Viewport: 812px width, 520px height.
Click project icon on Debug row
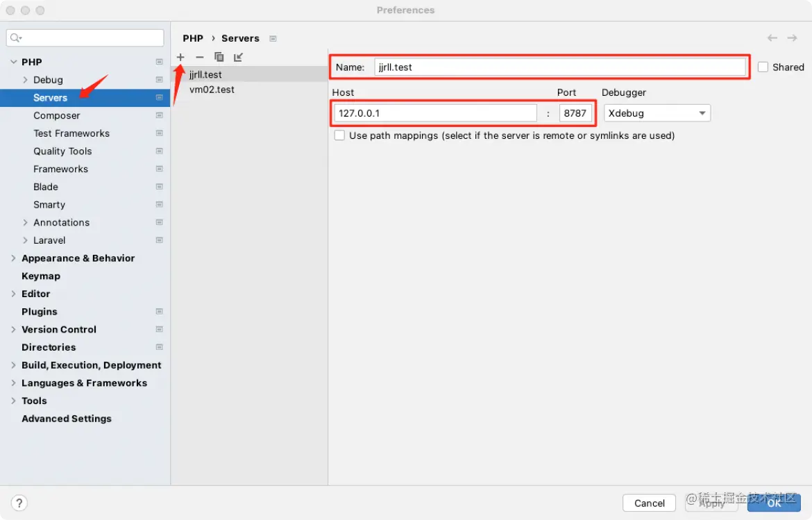coord(159,79)
